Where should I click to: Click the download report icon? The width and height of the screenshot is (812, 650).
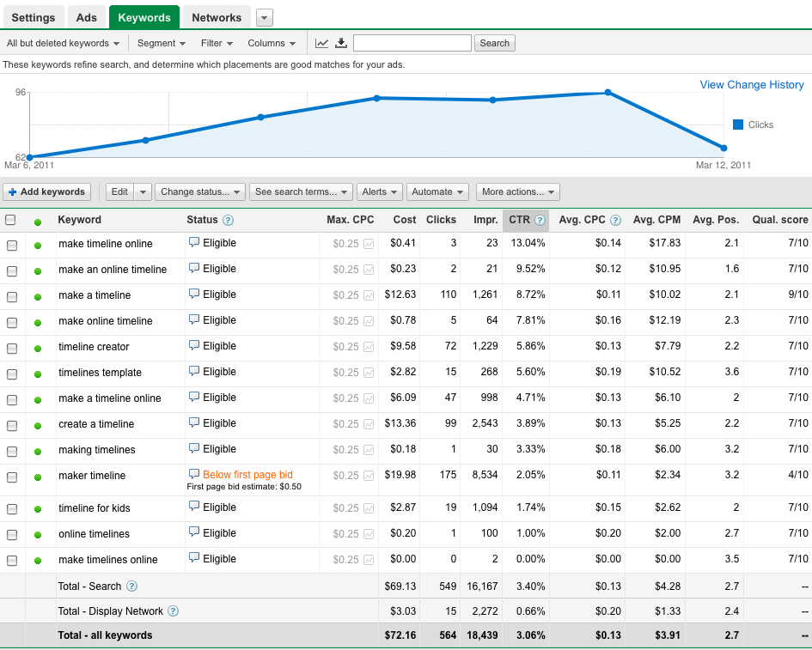click(x=341, y=43)
